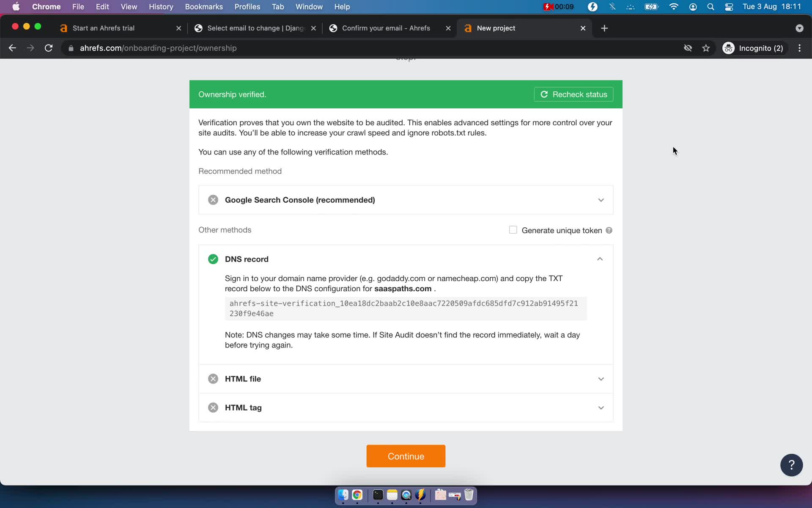Click the recheck status circular arrow icon
This screenshot has width=812, height=508.
click(545, 94)
